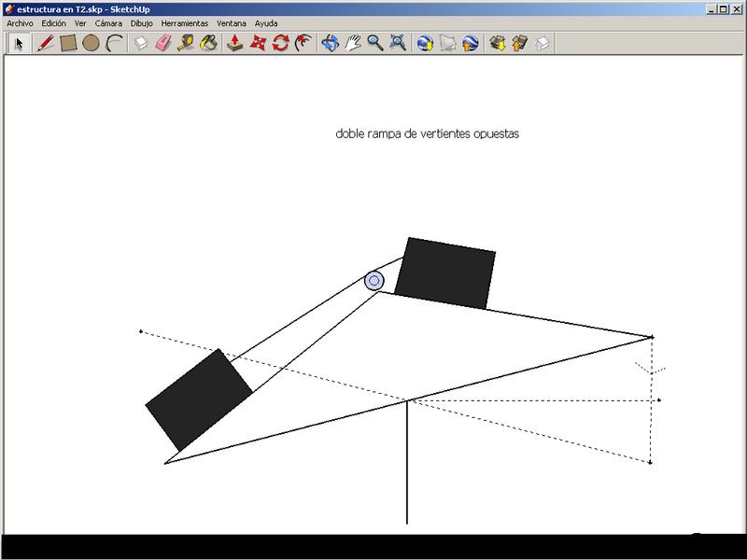Open the Ayuda menu
The width and height of the screenshot is (747, 560).
click(266, 22)
